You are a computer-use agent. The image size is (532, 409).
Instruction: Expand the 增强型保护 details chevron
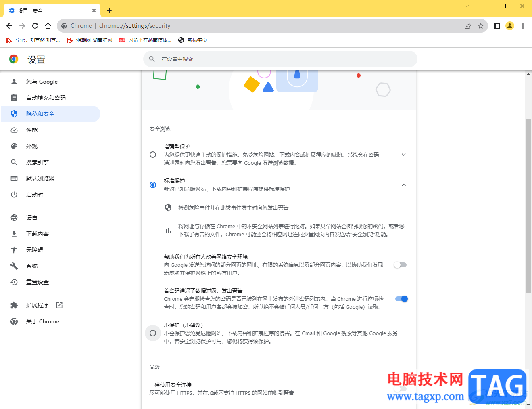coord(404,155)
